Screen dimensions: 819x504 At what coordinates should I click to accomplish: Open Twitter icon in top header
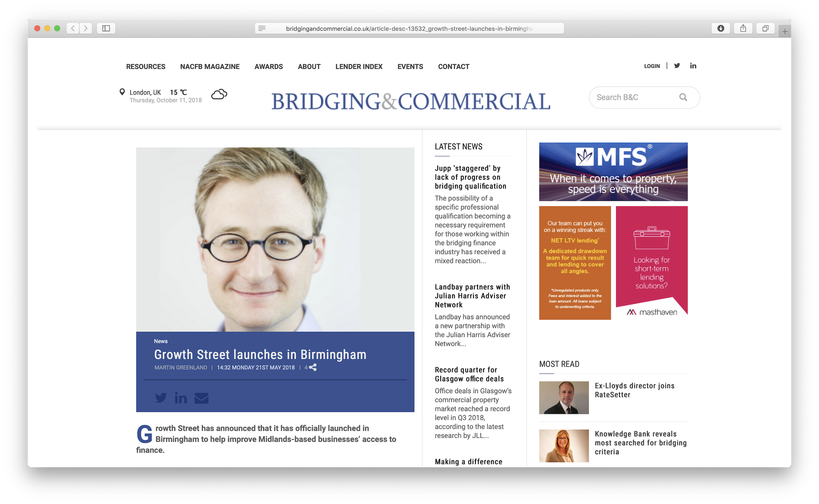[677, 66]
